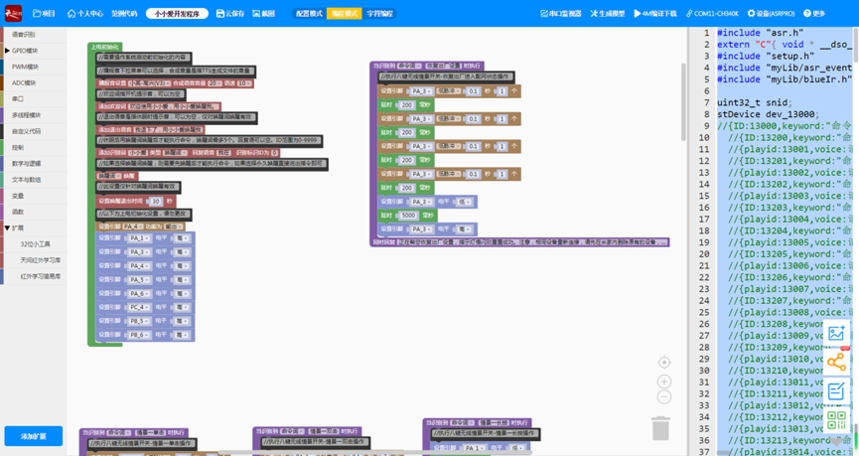Go to 个人中心 personal center
Screen dimensions: 859x456
(x=85, y=13)
